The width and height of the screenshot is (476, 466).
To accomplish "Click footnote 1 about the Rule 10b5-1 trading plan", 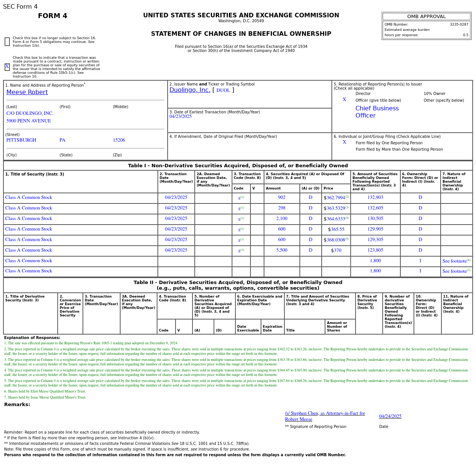I will point(91,343).
